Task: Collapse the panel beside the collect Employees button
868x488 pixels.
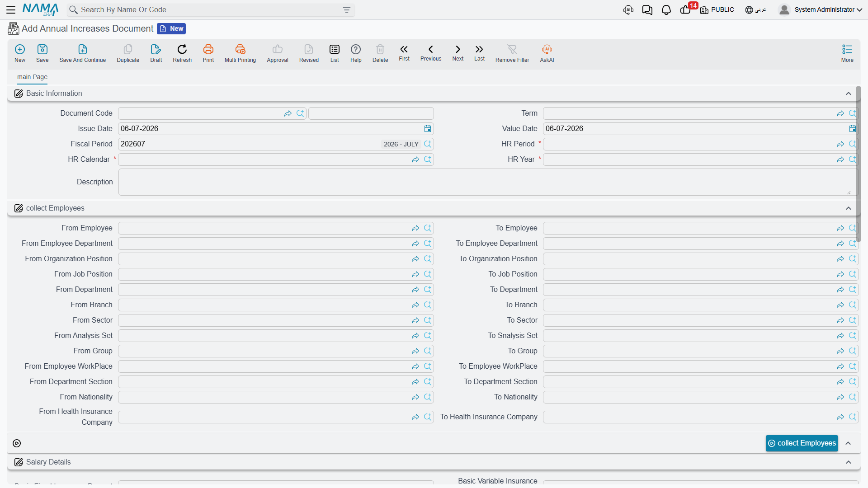Action: point(849,443)
